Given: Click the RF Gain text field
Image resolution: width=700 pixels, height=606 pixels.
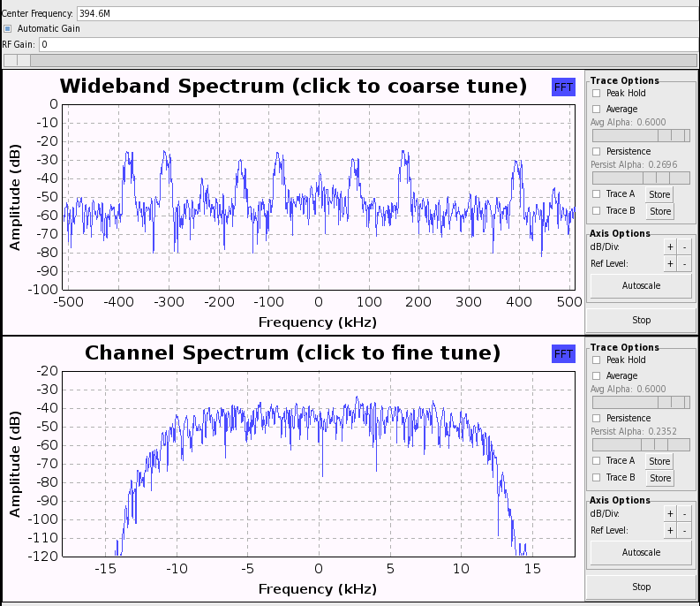Looking at the screenshot, I should (x=368, y=44).
